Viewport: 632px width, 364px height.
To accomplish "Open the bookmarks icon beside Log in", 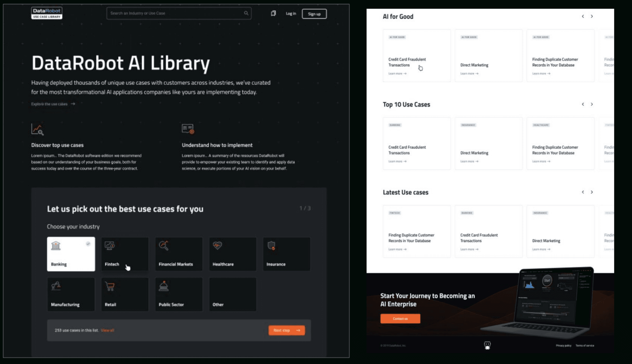I will (273, 13).
